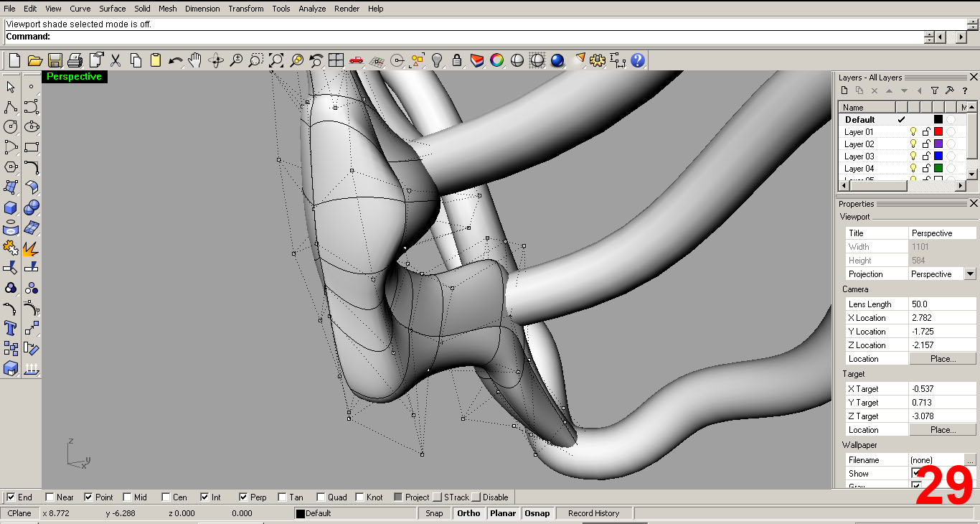Toggle the Point osnap checkbox
This screenshot has width=980, height=524.
pos(88,497)
